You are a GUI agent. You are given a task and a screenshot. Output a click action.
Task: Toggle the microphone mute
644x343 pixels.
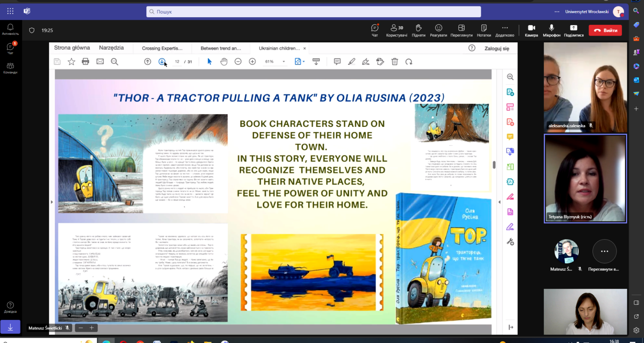tap(551, 29)
